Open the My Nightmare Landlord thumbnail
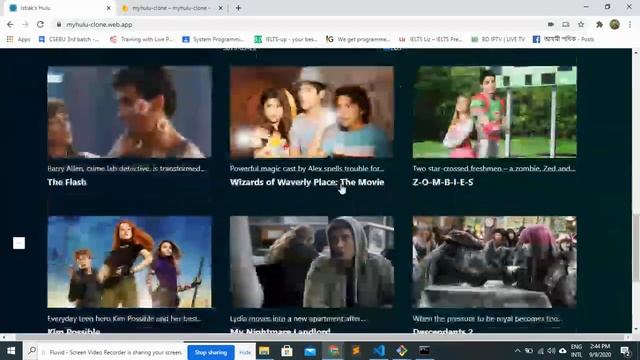Viewport: 640px width, 360px height. click(312, 262)
